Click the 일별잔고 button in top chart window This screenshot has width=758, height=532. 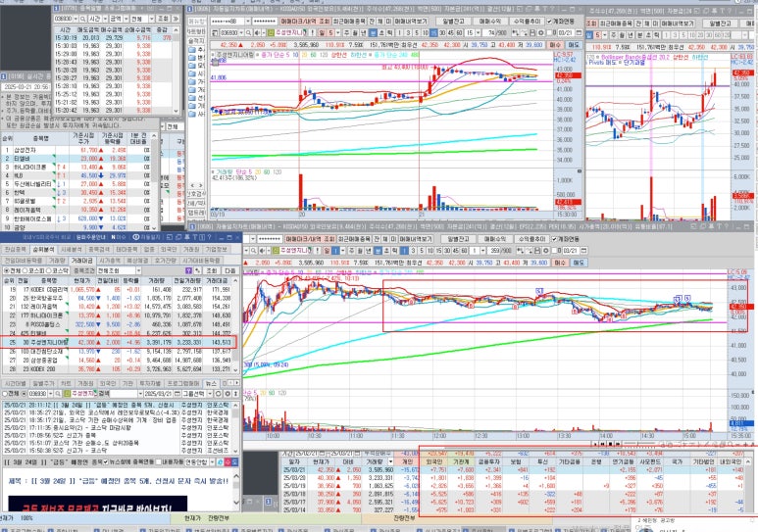(x=453, y=22)
